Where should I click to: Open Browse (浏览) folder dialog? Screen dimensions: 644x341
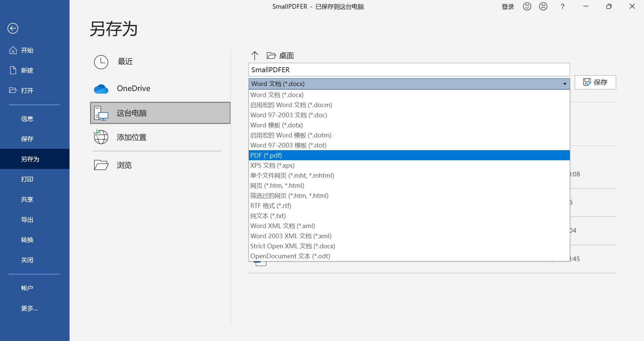point(124,165)
